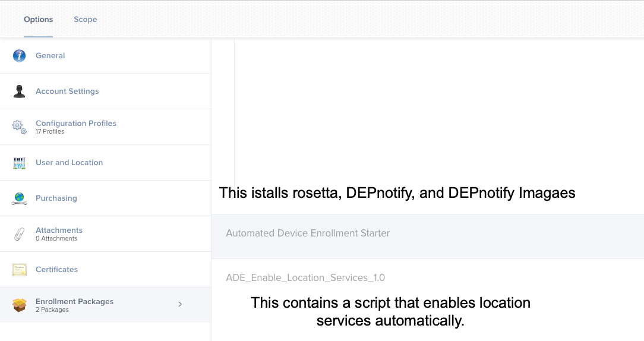Click the User and Location building icon
The height and width of the screenshot is (341, 644).
point(19,163)
